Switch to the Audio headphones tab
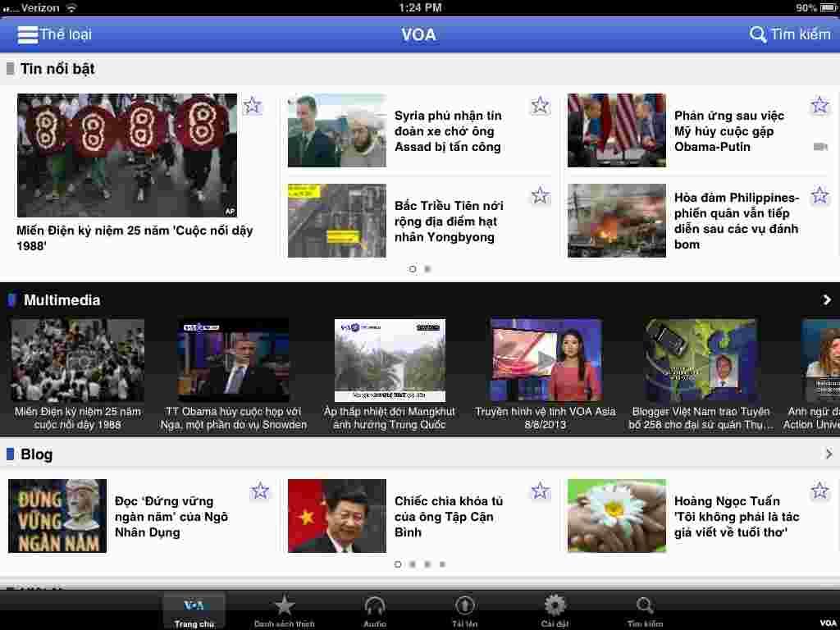This screenshot has width=840, height=630. click(374, 611)
